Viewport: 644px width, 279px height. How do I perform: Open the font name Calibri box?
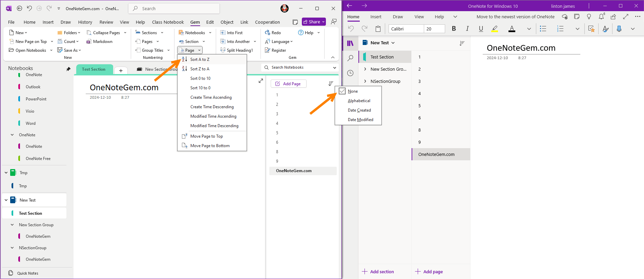click(406, 29)
